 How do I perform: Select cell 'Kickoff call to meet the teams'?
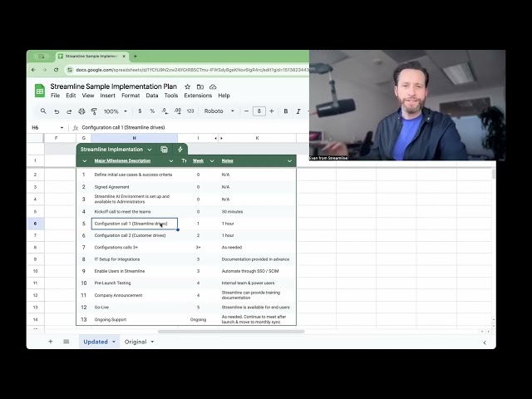click(135, 212)
